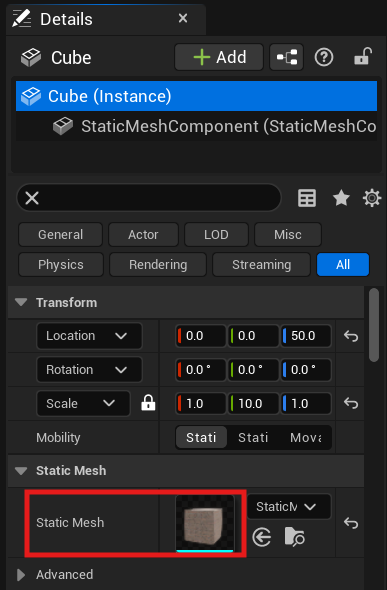387x590 pixels.
Task: Reset Static Mesh to default value arrow
Action: 351,523
